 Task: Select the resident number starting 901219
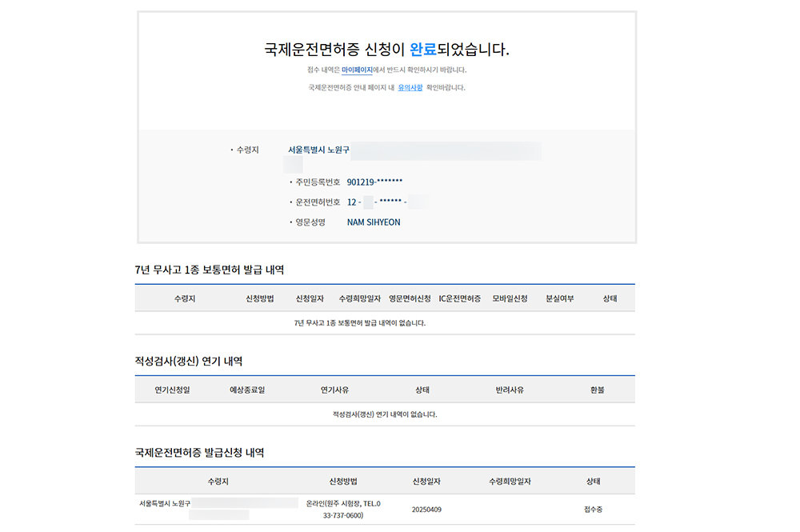(x=374, y=182)
